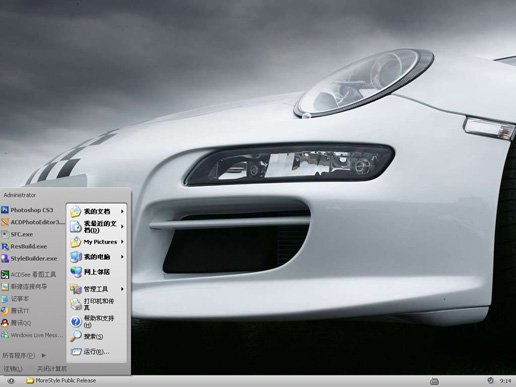Image resolution: width=516 pixels, height=387 pixels.
Task: Click the My Pictures folder icon
Action: (x=76, y=242)
